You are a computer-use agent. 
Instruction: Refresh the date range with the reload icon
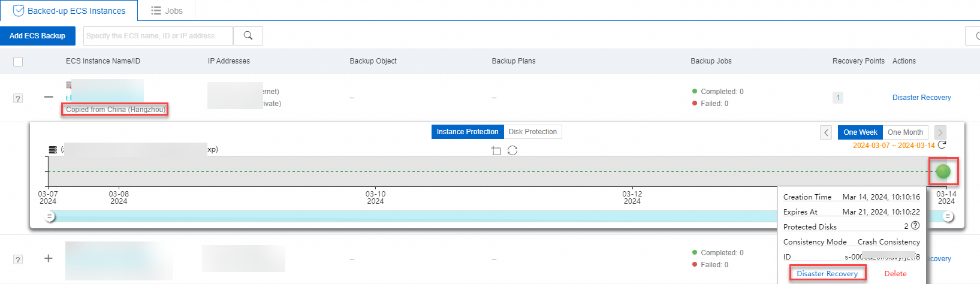(942, 145)
